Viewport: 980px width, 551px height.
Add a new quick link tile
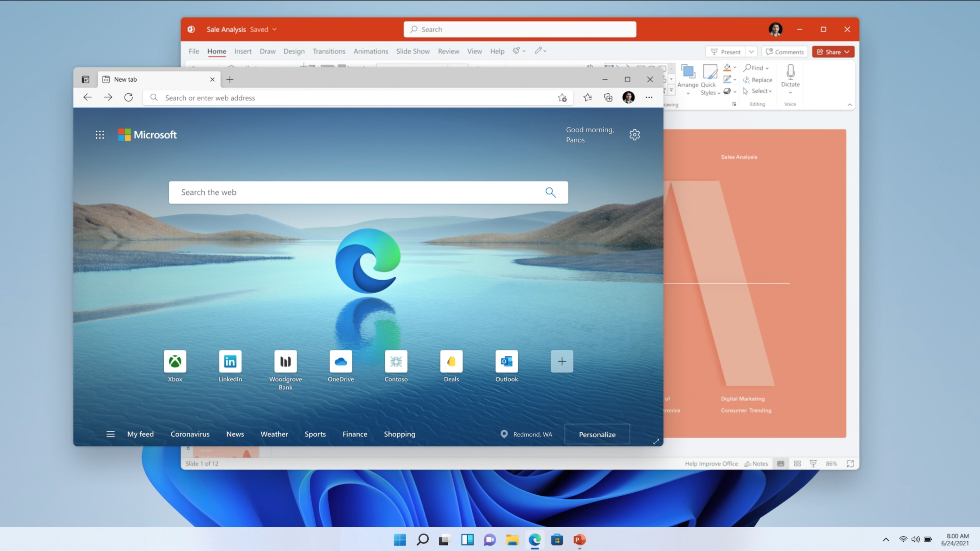click(562, 361)
